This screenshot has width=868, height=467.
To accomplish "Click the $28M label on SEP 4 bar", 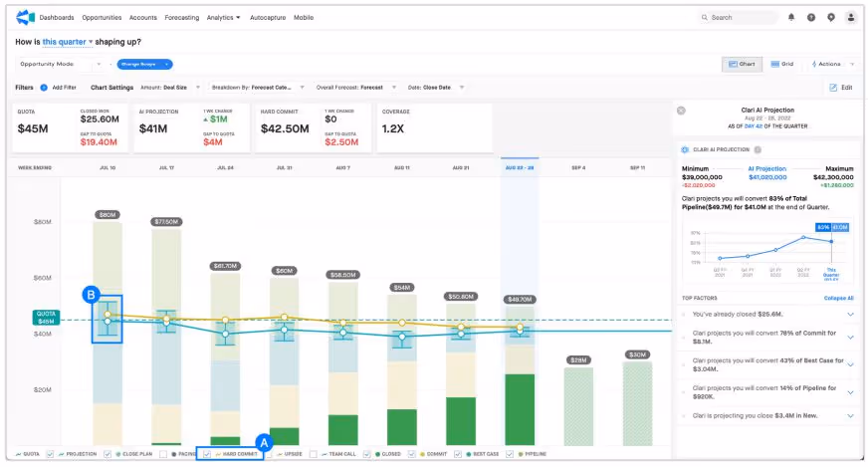I will [x=578, y=360].
